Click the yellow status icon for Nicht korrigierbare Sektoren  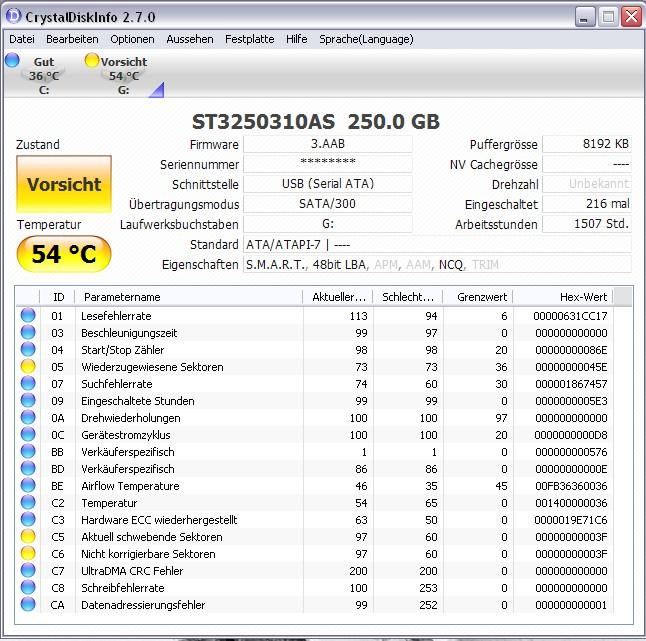(x=28, y=553)
